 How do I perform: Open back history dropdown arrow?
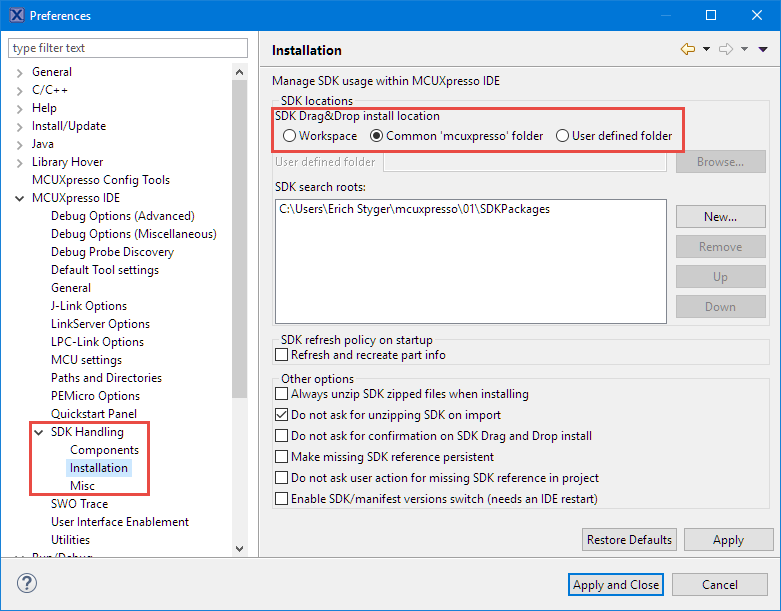(x=706, y=49)
